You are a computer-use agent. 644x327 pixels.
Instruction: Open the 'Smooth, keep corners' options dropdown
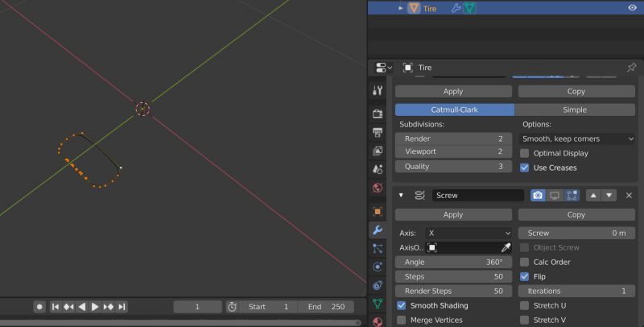point(576,139)
